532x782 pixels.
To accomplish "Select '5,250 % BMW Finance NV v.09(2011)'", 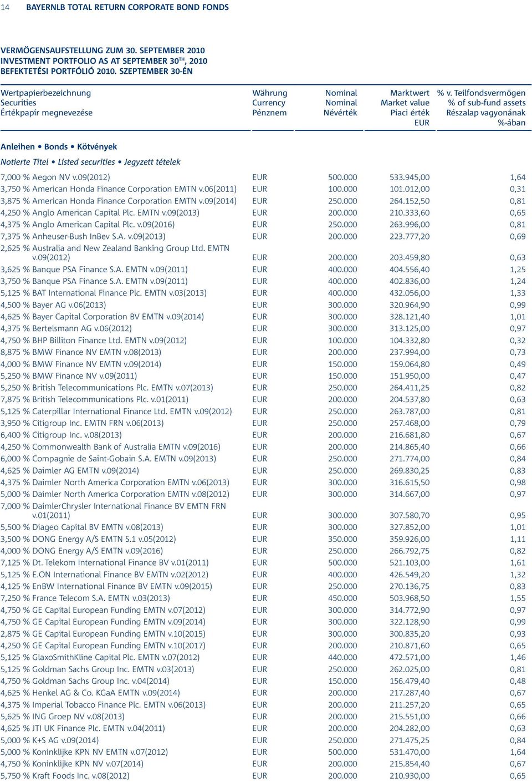I will pos(69,376).
